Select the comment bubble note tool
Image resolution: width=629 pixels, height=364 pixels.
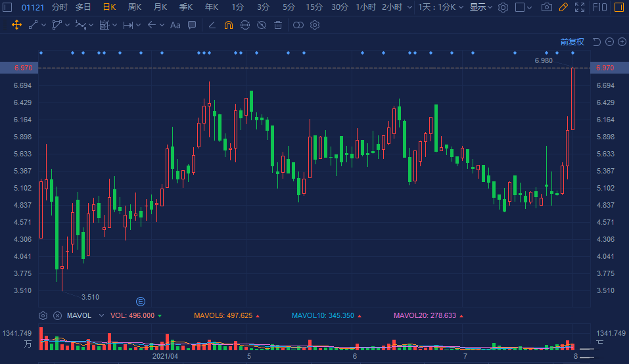192,25
